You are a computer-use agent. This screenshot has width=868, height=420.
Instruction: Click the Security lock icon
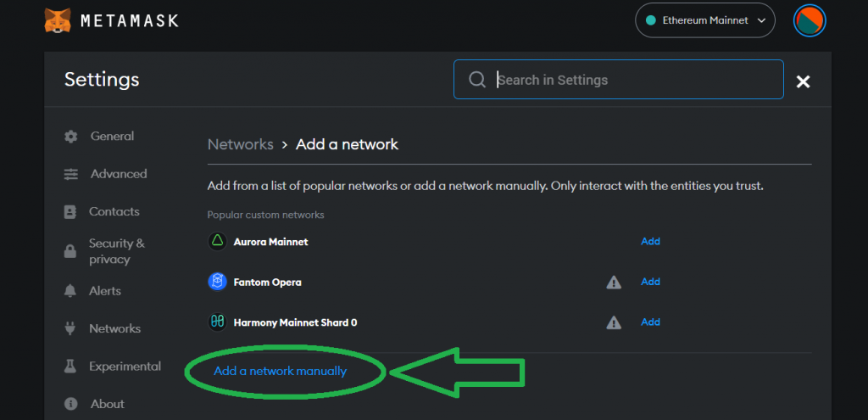pos(70,251)
